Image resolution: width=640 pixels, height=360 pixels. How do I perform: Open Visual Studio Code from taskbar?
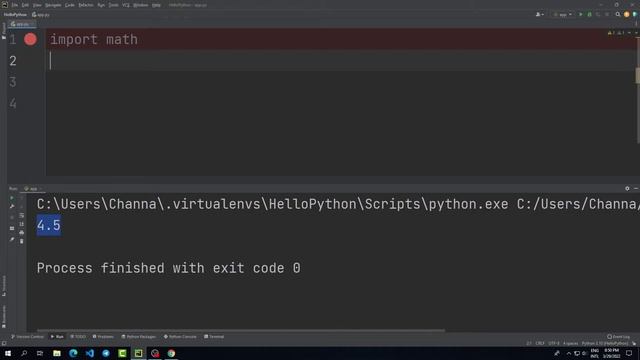coord(89,353)
